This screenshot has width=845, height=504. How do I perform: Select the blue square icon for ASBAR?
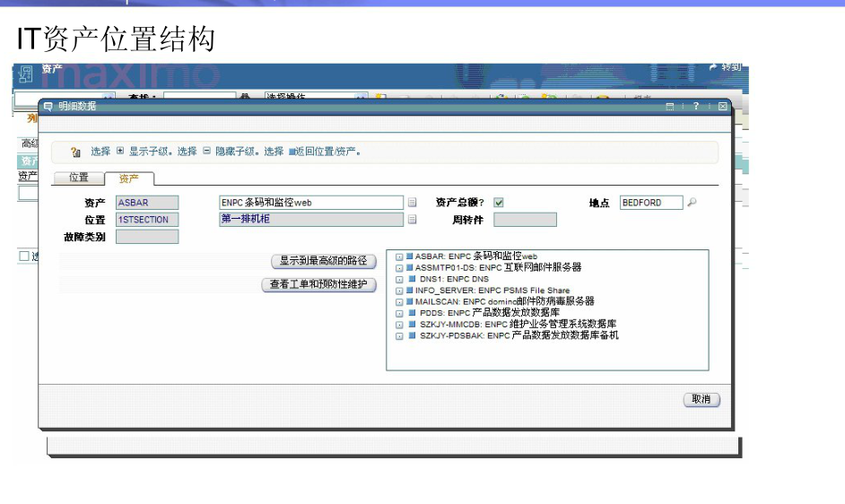click(409, 256)
